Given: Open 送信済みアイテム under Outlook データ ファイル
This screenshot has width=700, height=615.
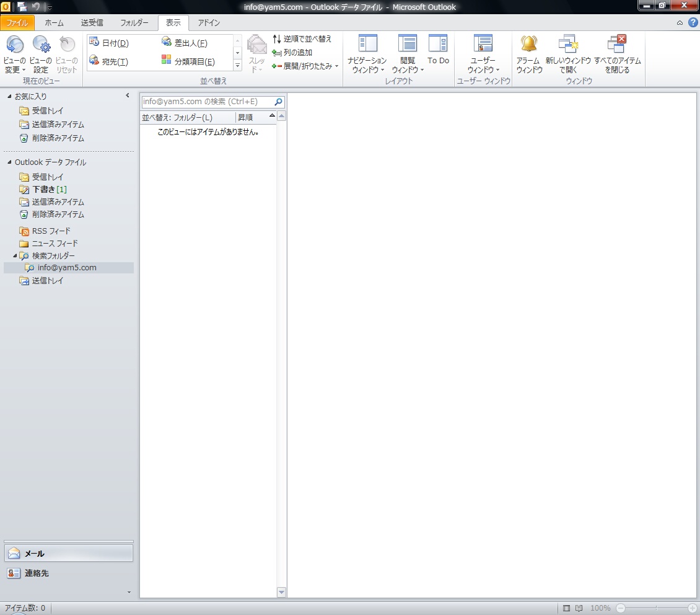Looking at the screenshot, I should click(x=52, y=202).
